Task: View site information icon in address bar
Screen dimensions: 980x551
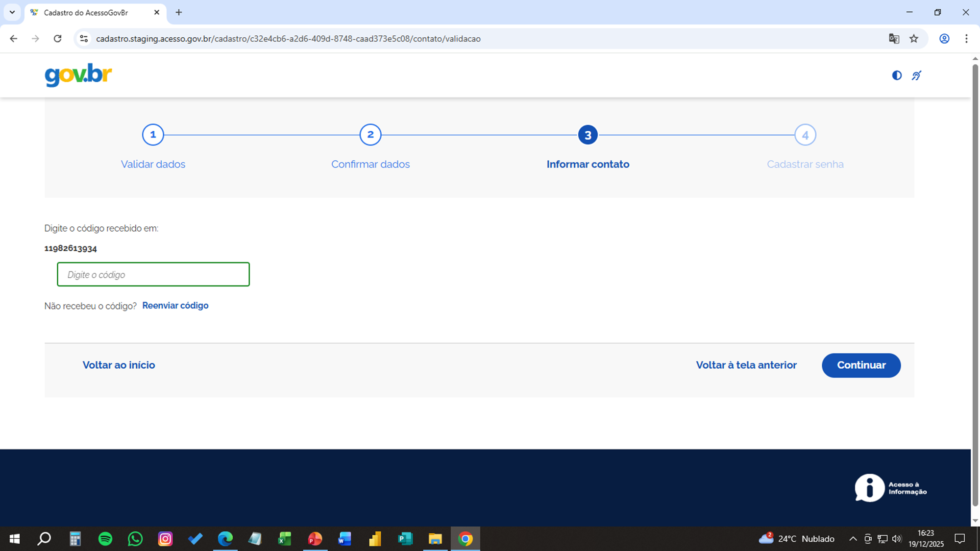Action: click(84, 39)
